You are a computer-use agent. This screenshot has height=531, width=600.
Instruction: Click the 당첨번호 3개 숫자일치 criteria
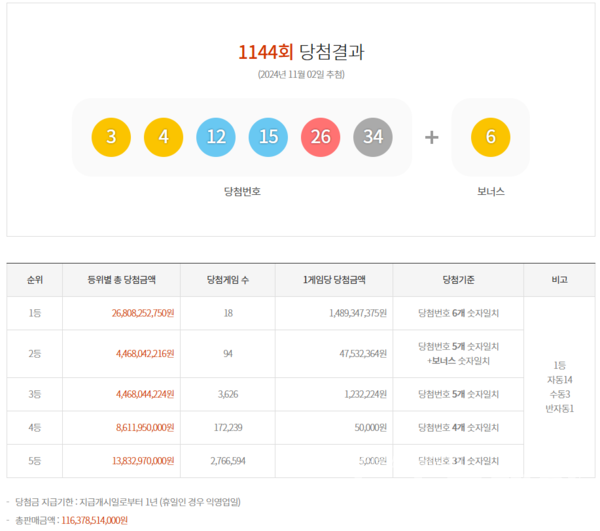pyautogui.click(x=458, y=461)
